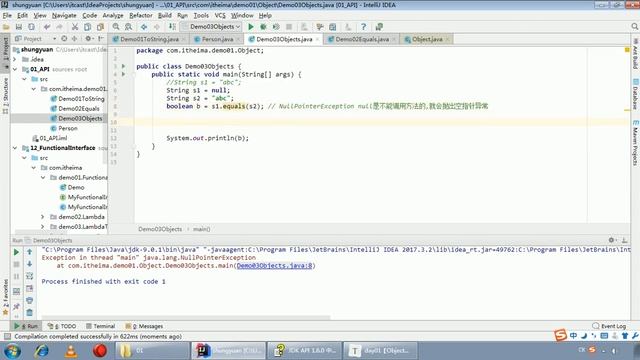
Task: Collapse the 12_FunctionalInterface module
Action: (15, 148)
